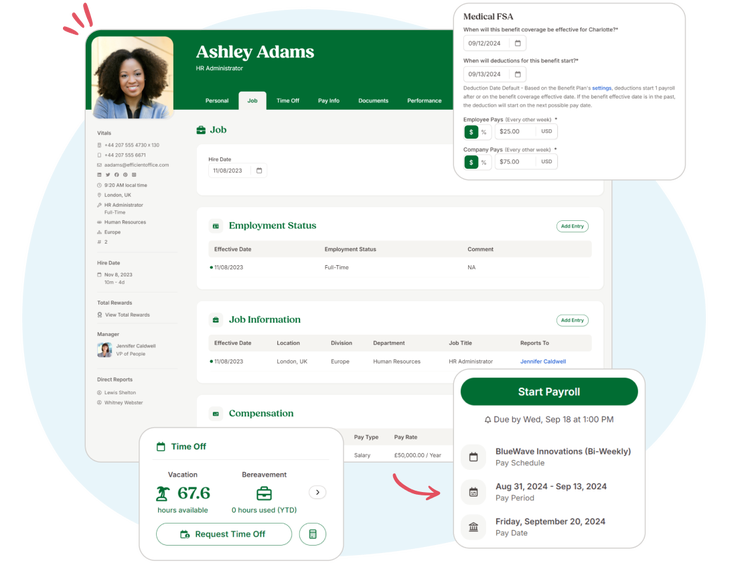Click the Start Payroll button
Viewport: 750px width, 563px height.
[549, 392]
